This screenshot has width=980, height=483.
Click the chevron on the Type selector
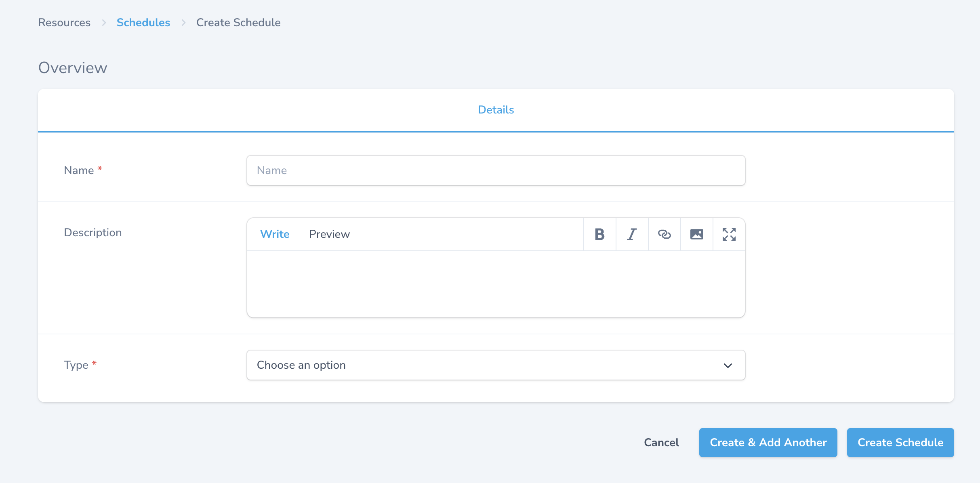(x=728, y=365)
